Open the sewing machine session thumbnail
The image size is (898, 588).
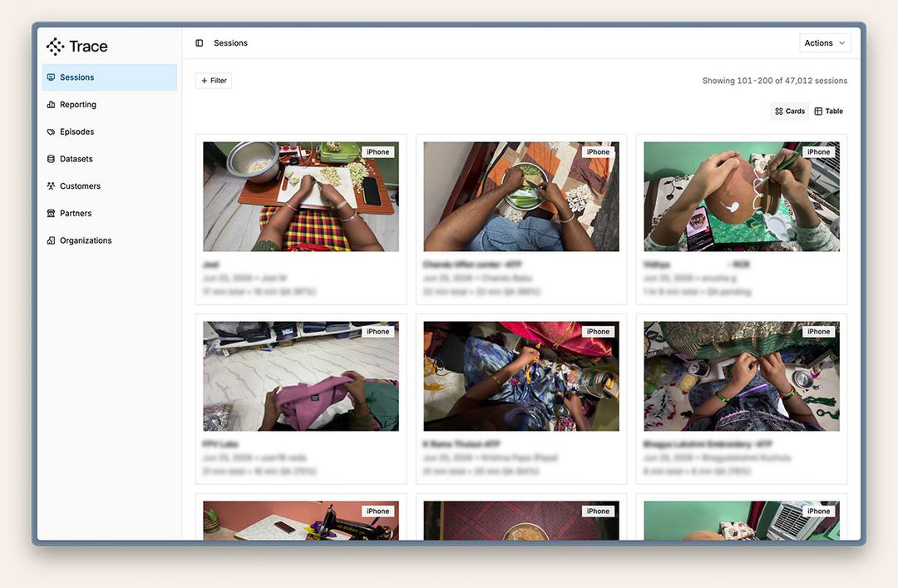[301, 521]
